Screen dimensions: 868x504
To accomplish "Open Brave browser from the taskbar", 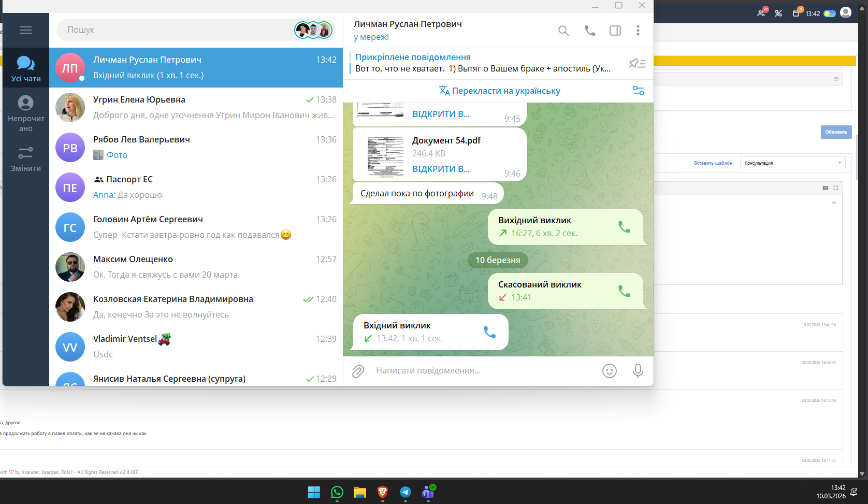I will (x=383, y=492).
